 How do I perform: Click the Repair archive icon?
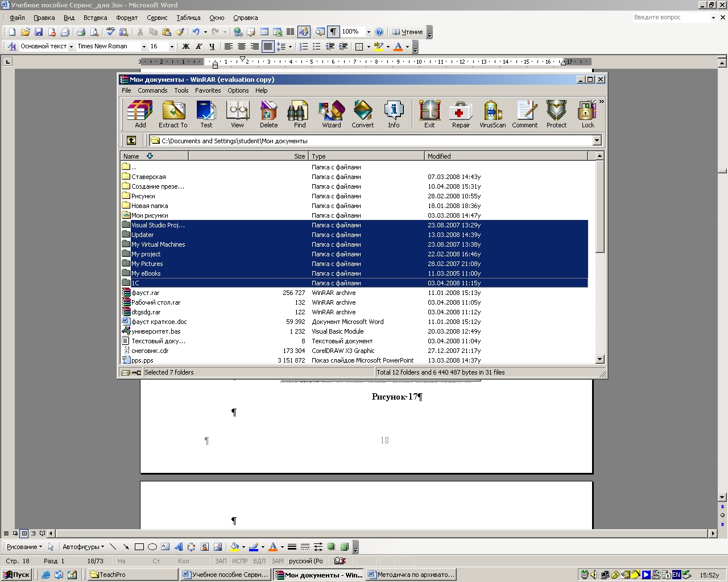[461, 114]
